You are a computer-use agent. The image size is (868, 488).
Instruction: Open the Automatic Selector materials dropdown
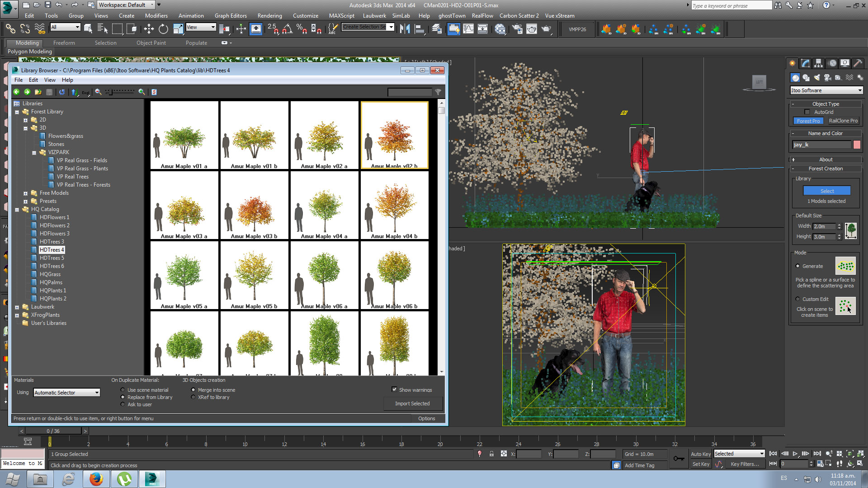(x=97, y=393)
